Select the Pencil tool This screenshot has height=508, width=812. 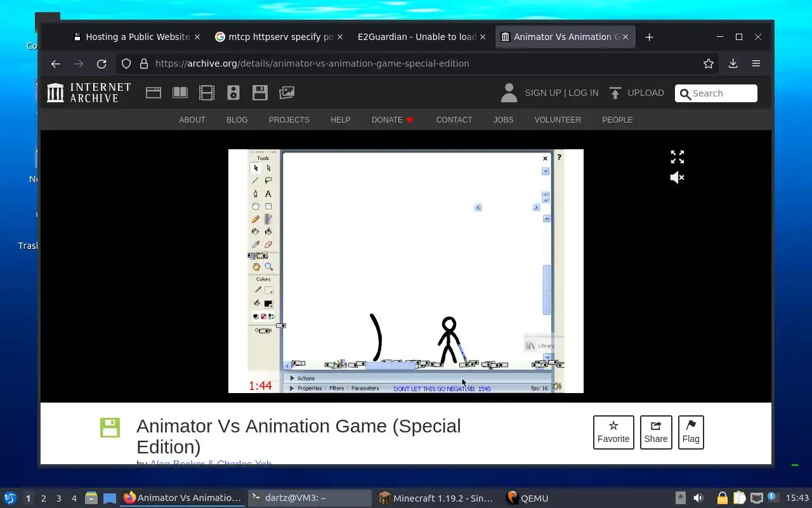coord(256,219)
